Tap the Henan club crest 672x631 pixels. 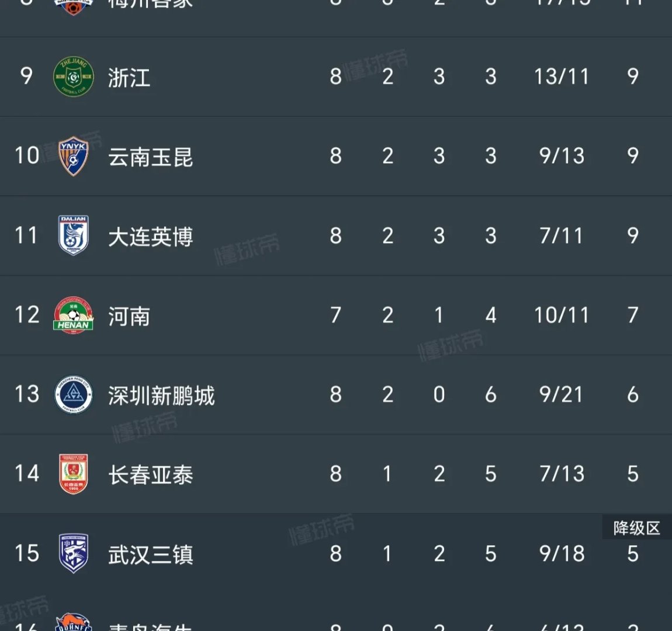(73, 315)
